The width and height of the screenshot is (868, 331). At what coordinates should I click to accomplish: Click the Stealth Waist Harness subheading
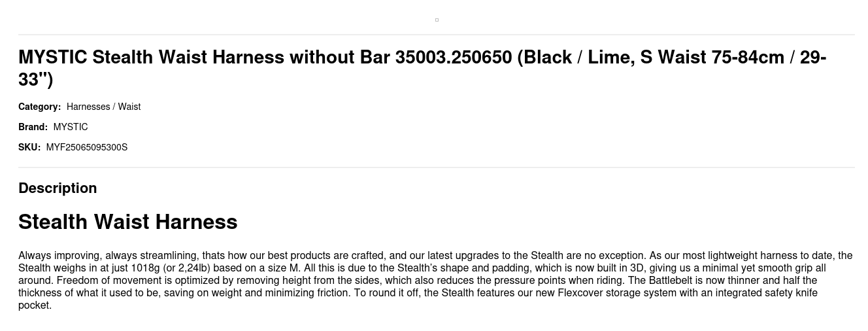point(127,222)
